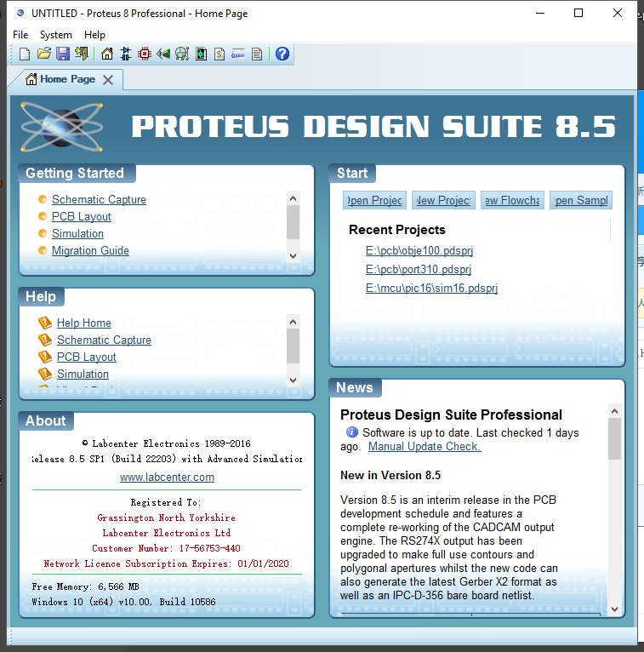Click the Help list up arrow
Image resolution: width=644 pixels, height=652 pixels.
[293, 322]
